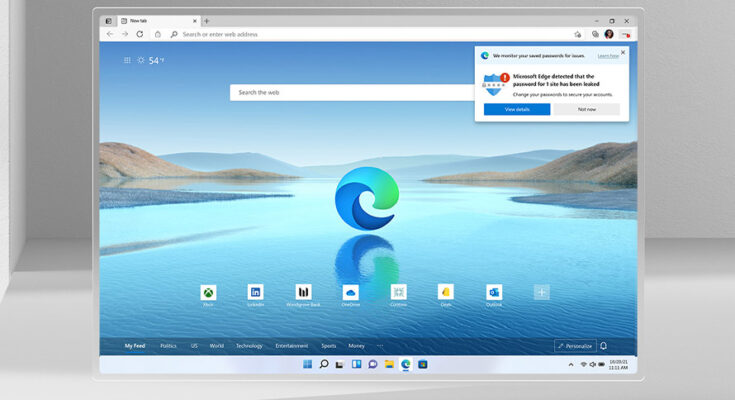The image size is (735, 400).
Task: Select the Entertainment feed tab
Action: point(292,346)
